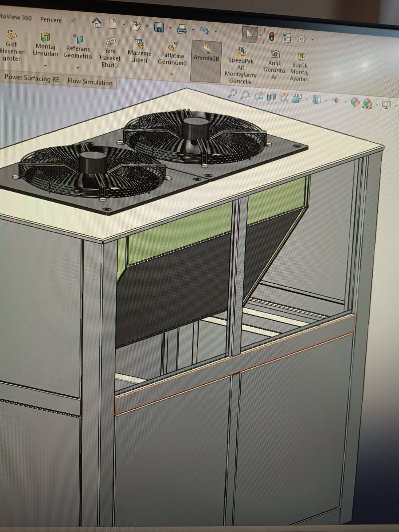399x532 pixels.
Task: Open the Pencere menu
Action: coord(51,20)
